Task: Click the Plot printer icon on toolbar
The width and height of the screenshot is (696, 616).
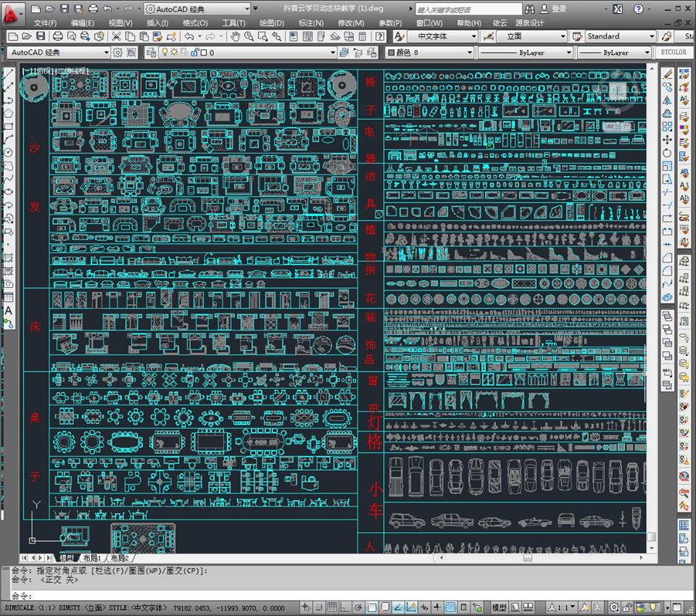Action: [x=58, y=36]
